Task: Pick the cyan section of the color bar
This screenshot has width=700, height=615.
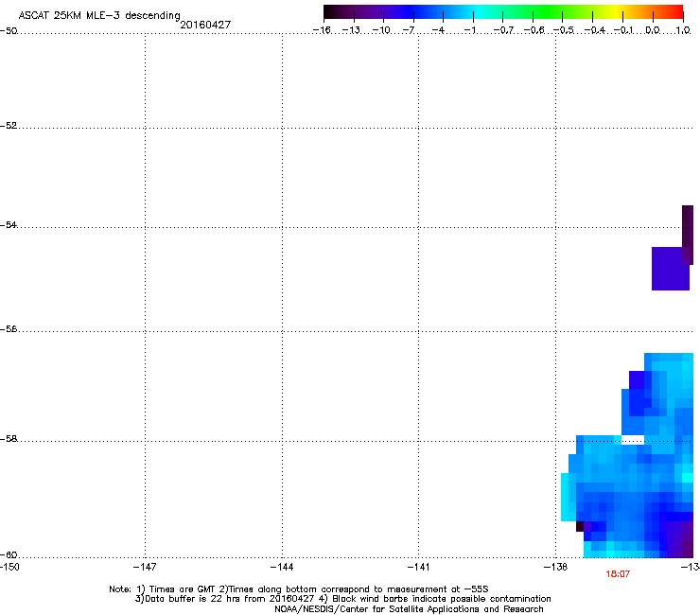Action: tap(480, 12)
